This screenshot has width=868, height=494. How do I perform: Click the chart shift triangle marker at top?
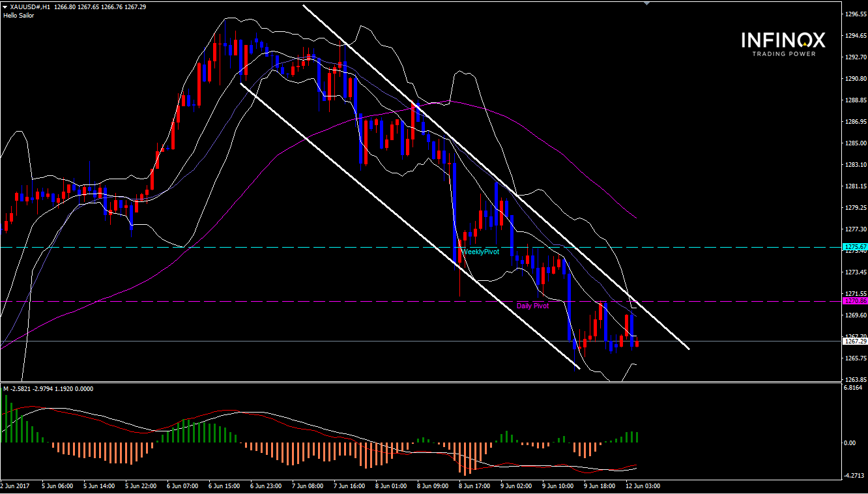(646, 3)
